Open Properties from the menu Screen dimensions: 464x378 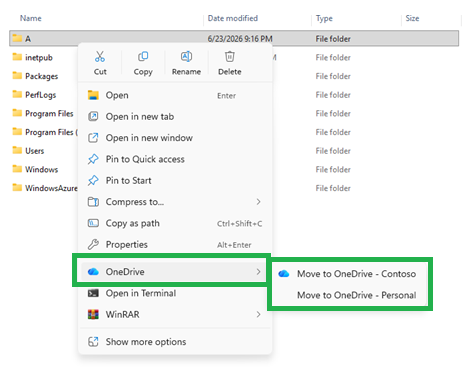tap(175, 245)
